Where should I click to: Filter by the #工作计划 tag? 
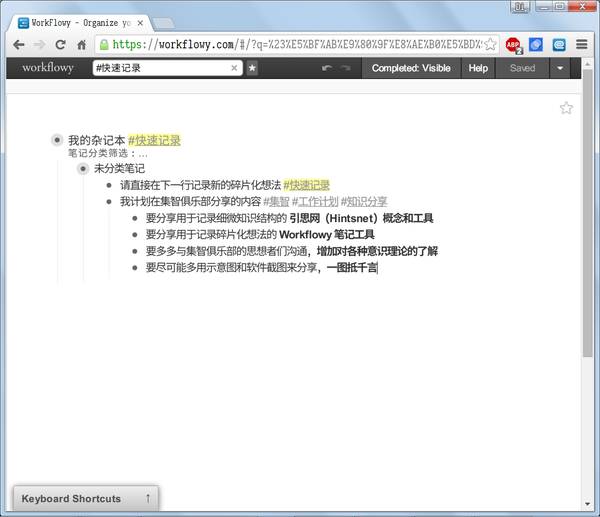coord(315,202)
